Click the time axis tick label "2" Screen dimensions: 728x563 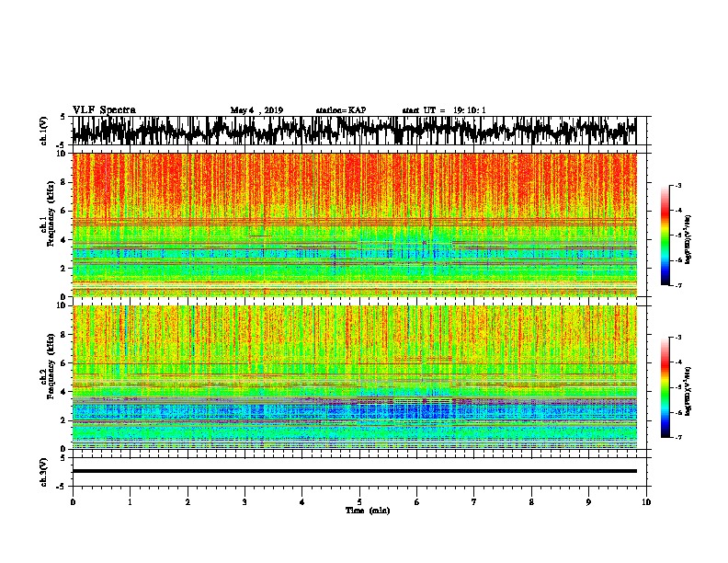(x=188, y=502)
